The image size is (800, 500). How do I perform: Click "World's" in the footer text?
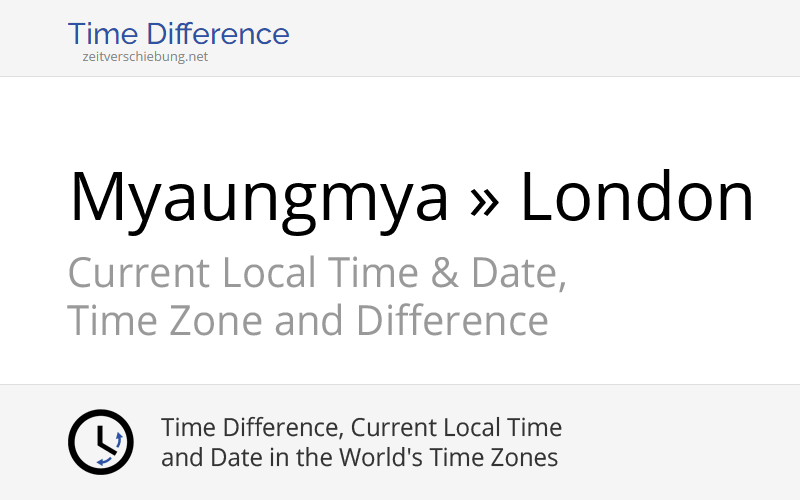(391, 458)
